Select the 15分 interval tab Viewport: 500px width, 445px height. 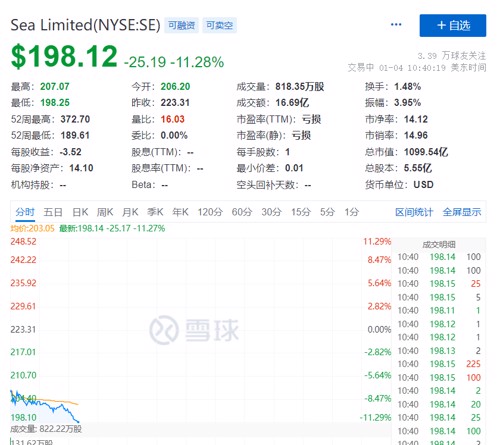pyautogui.click(x=301, y=212)
